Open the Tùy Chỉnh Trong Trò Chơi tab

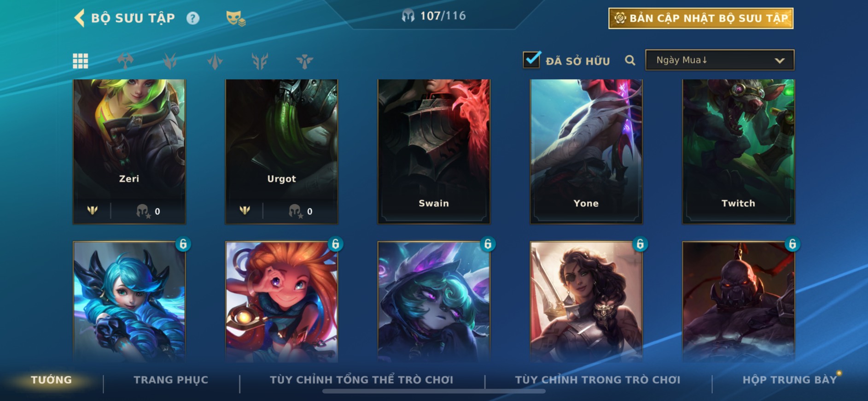click(597, 380)
